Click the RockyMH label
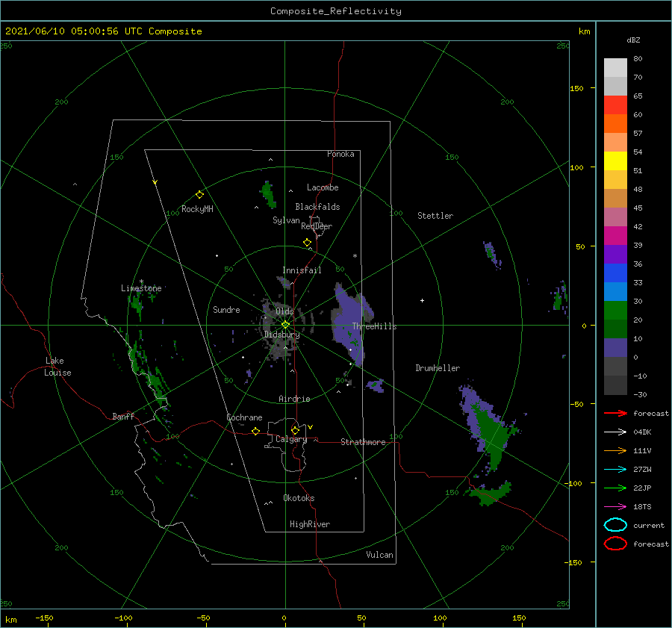This screenshot has height=628, width=672. 197,209
